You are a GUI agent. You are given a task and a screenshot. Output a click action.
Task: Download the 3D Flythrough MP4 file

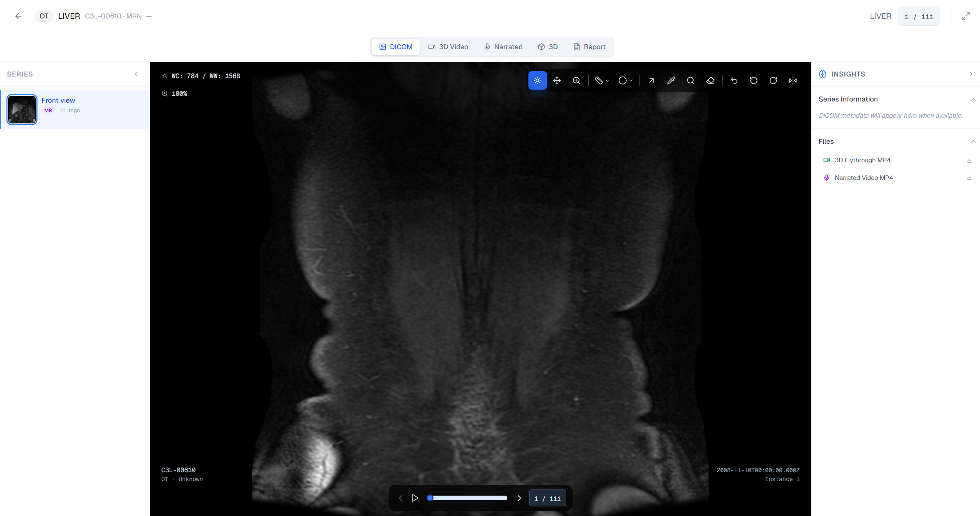pos(970,160)
